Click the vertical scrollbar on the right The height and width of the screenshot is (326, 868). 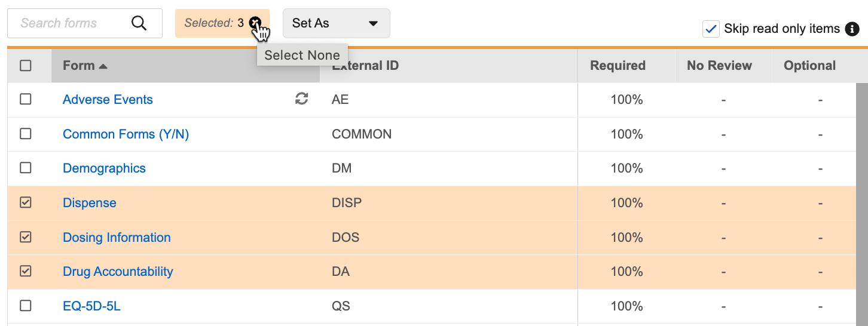click(861, 203)
